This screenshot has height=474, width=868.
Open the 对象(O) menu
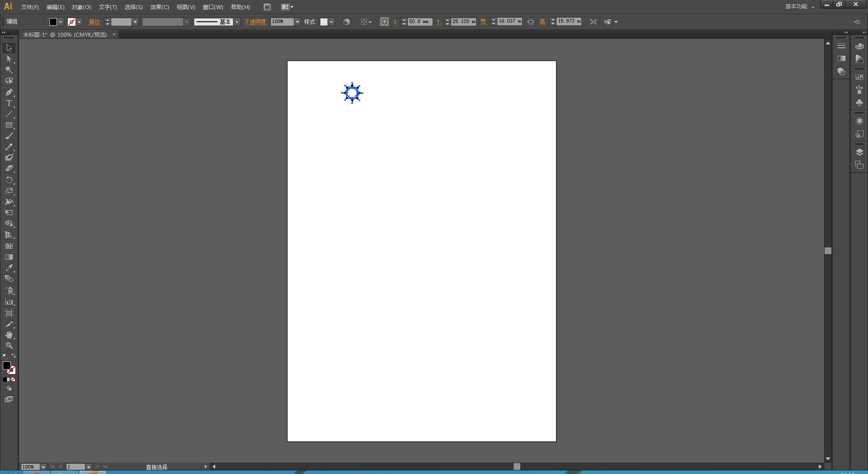pyautogui.click(x=81, y=7)
